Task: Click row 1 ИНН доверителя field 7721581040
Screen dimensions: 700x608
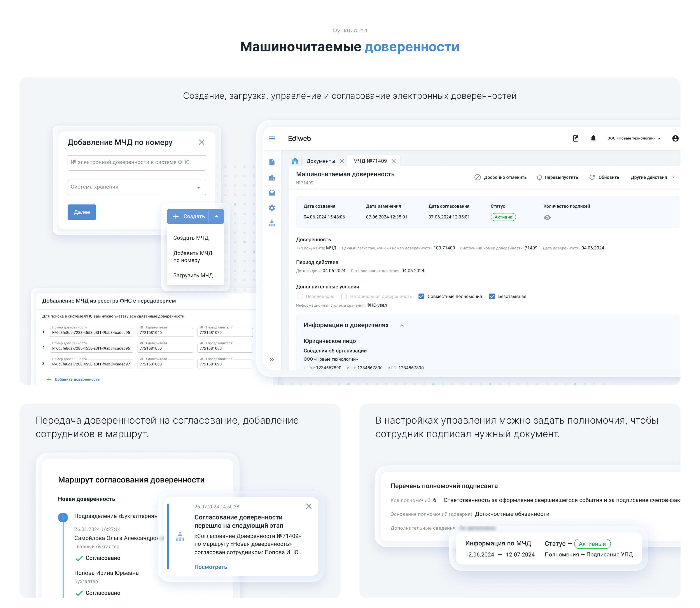Action: pos(165,332)
